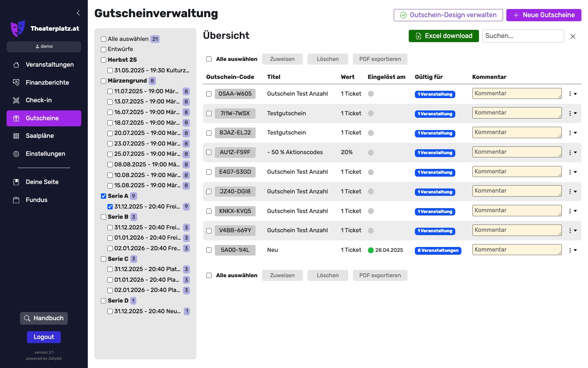The height and width of the screenshot is (368, 588).
Task: Go to Deine Seite in sidebar
Action: [x=42, y=182]
